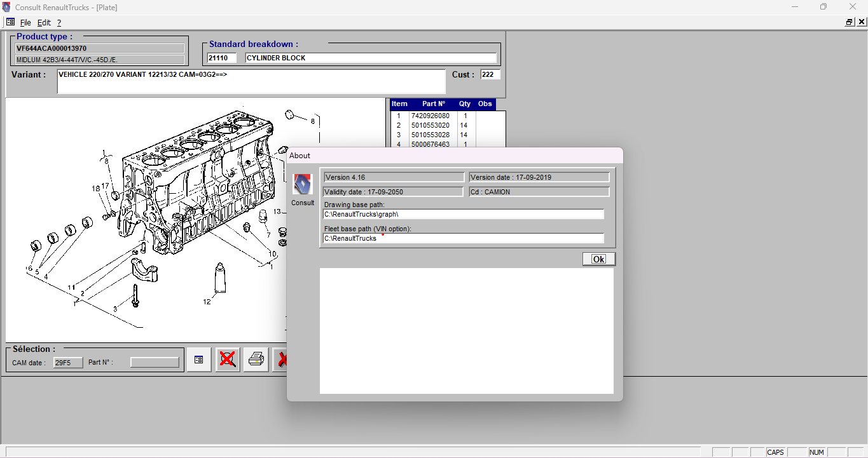Viewport: 868px width, 458px height.
Task: Click the Renault Consult logo in About
Action: 303,185
